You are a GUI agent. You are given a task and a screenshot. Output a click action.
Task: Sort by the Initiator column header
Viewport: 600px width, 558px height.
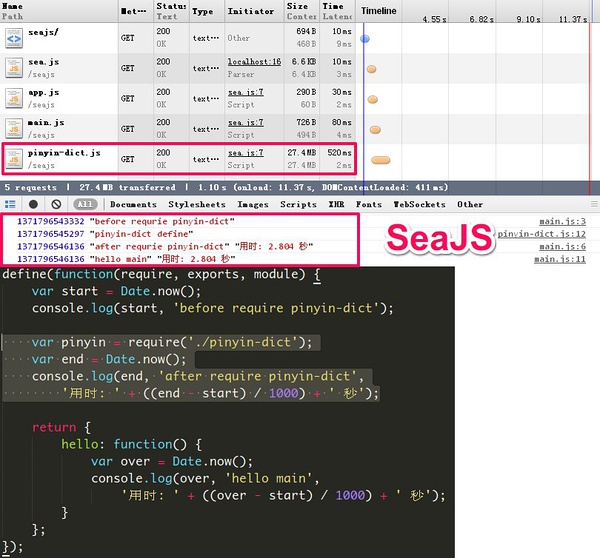click(x=254, y=11)
